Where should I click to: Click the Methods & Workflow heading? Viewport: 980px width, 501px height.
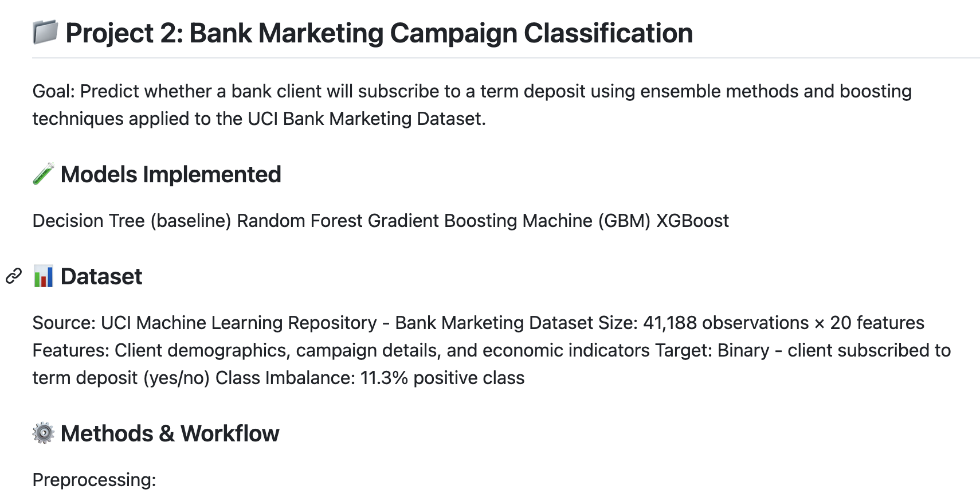point(170,433)
